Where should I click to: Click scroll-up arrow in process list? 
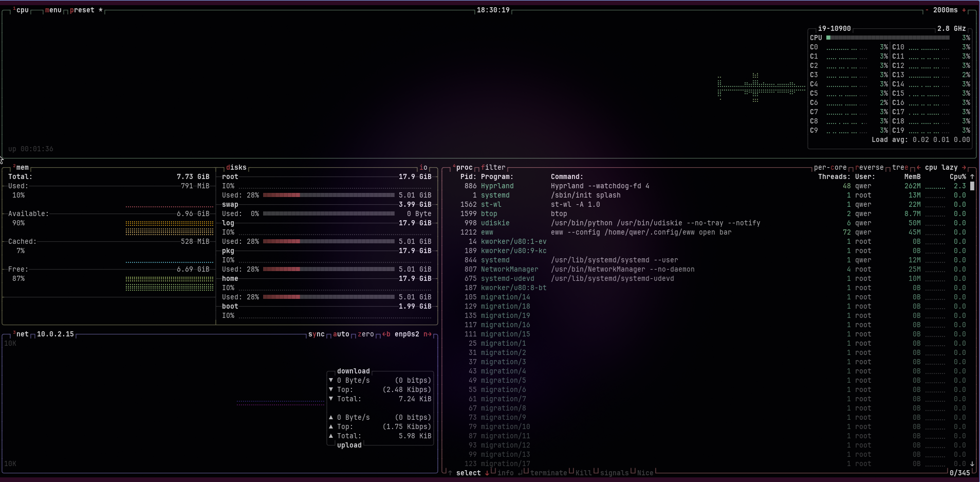pyautogui.click(x=972, y=177)
